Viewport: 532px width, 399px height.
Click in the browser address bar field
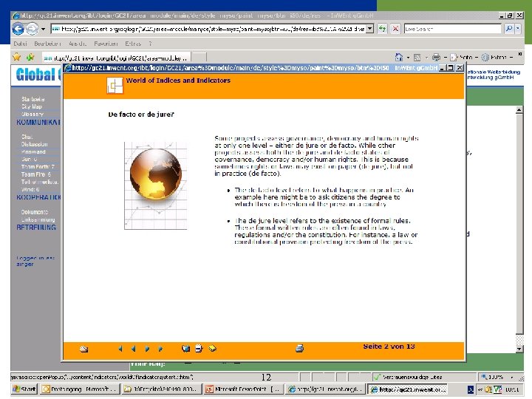pos(209,29)
